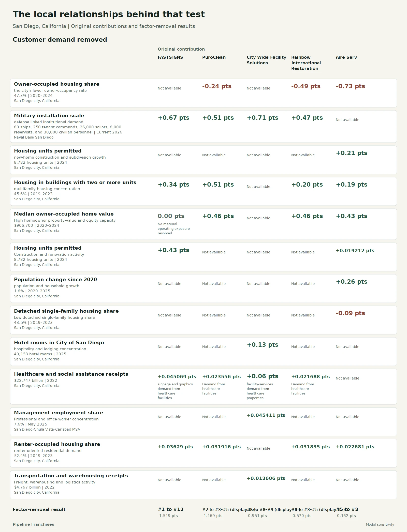Select Hotel rooms in City of San Diego
Screen dimensions: 407x532
coord(59,342)
